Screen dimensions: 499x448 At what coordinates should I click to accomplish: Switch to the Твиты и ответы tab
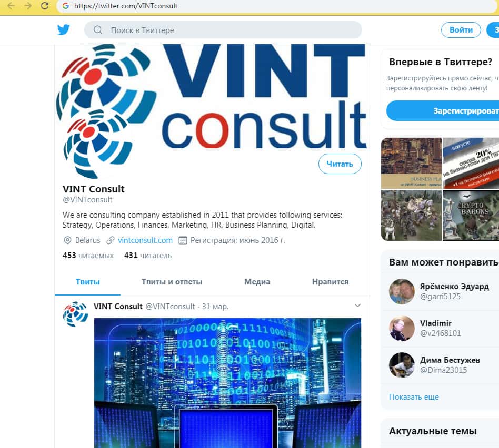click(x=172, y=282)
